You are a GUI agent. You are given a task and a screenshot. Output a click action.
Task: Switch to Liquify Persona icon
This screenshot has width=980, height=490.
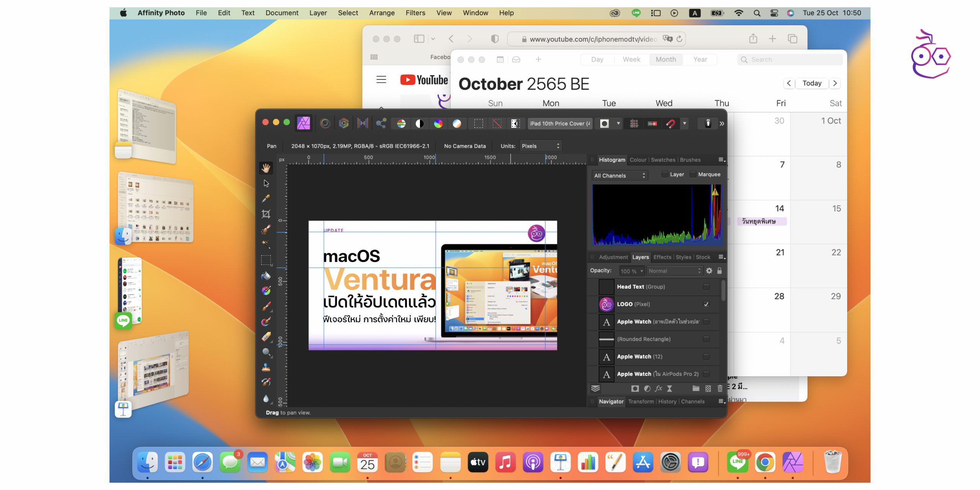click(325, 123)
